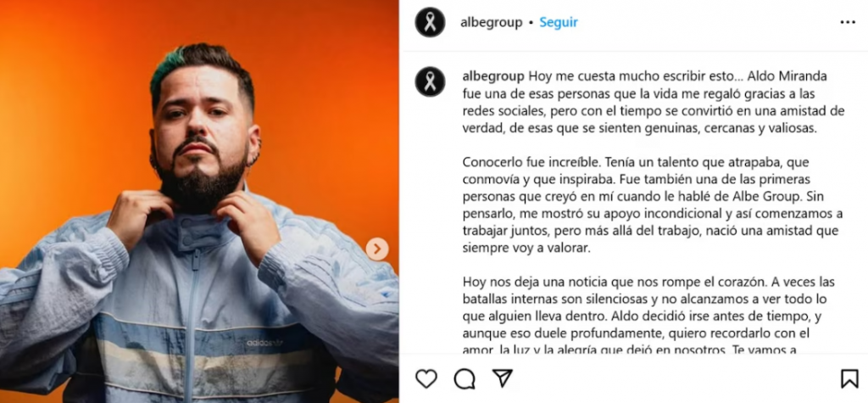Open albegroup ribbon avatar in header
This screenshot has height=403, width=868.
pos(430,22)
